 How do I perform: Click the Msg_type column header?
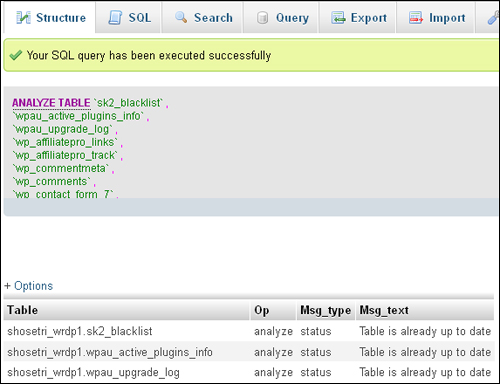(326, 310)
